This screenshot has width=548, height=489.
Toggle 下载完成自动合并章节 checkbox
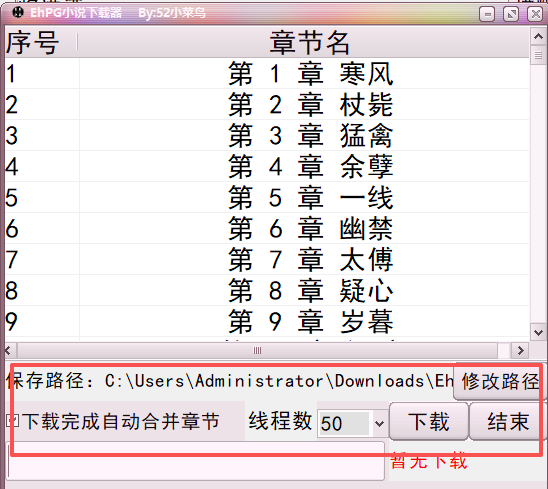click(13, 421)
